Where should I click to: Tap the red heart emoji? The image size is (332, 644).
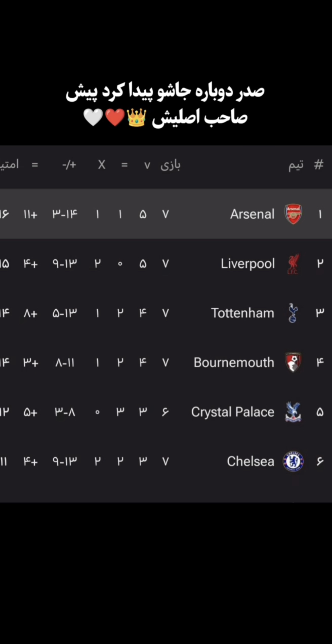pyautogui.click(x=115, y=118)
